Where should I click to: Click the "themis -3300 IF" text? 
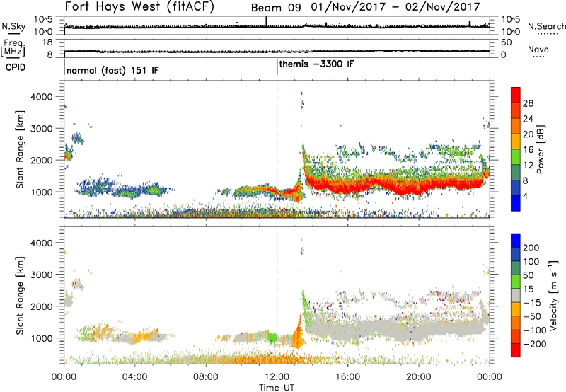[x=316, y=64]
